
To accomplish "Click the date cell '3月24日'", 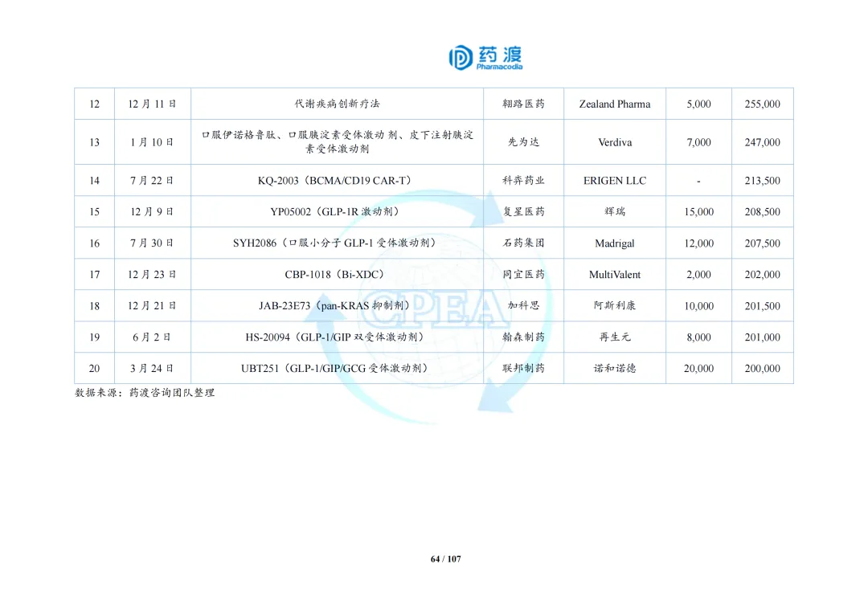I will [152, 368].
